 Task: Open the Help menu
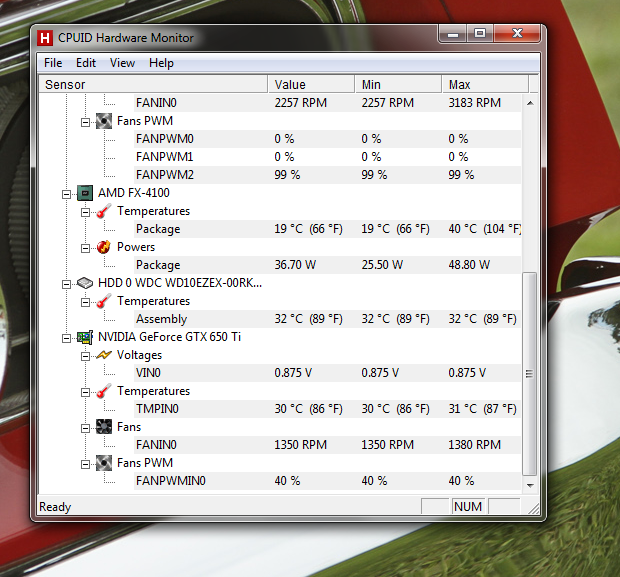click(161, 63)
